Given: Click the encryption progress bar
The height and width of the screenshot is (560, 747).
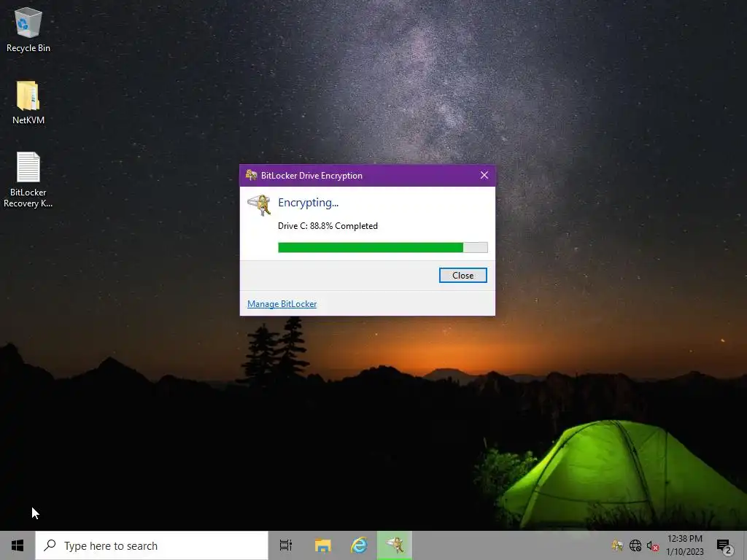Looking at the screenshot, I should [x=382, y=247].
